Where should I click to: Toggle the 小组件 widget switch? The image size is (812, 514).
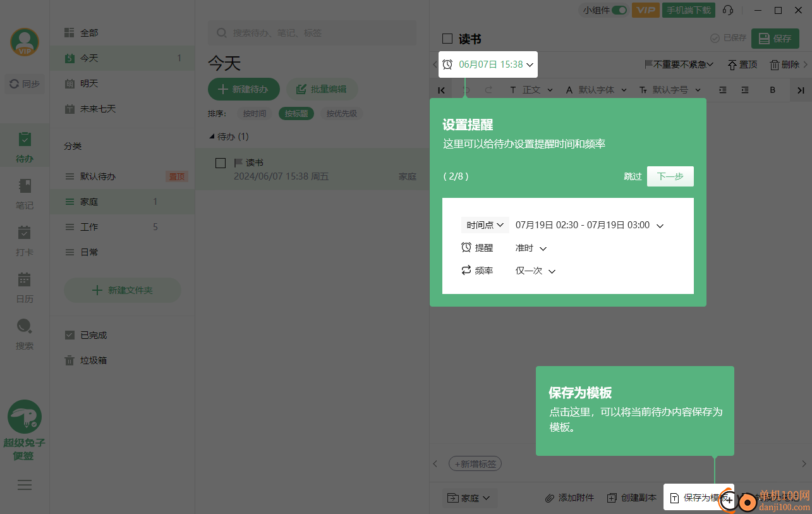tap(619, 10)
